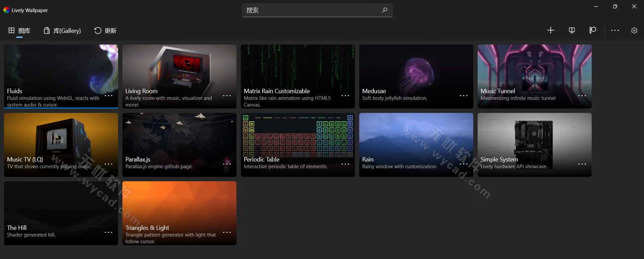Switch to the 图库 library tab
This screenshot has height=259, width=644.
[x=19, y=31]
